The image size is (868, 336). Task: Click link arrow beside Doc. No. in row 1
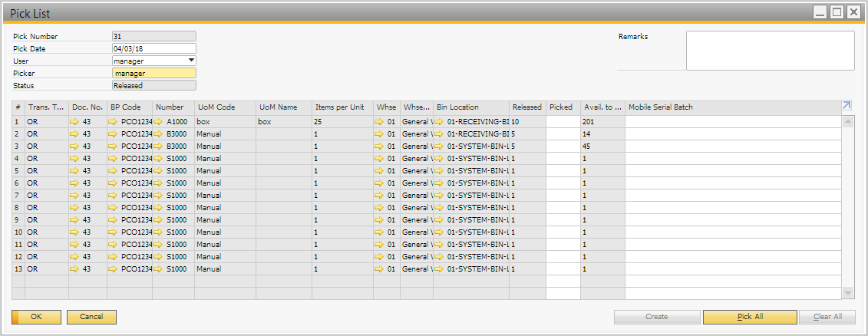click(74, 121)
